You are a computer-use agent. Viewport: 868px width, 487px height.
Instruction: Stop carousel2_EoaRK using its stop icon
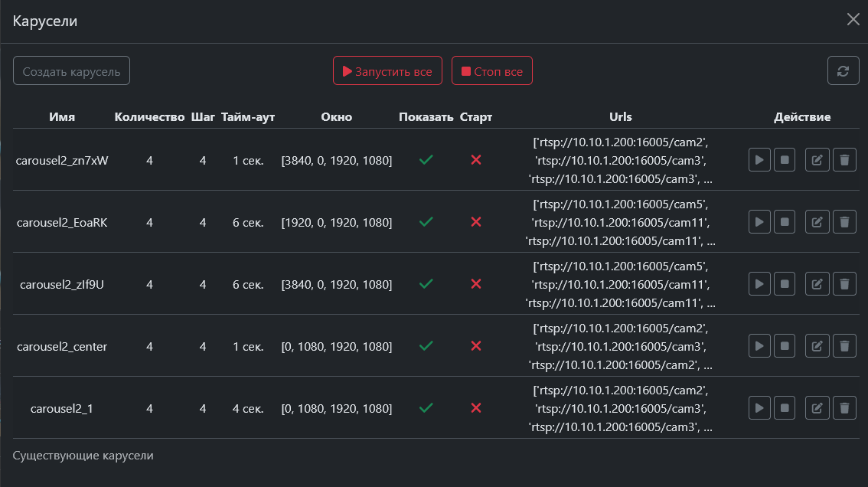coord(785,222)
